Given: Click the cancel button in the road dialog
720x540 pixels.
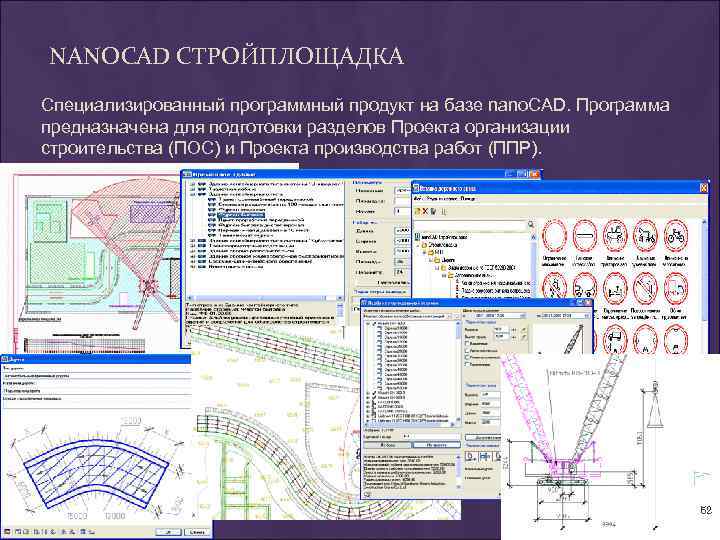Looking at the screenshot, I should [x=197, y=532].
